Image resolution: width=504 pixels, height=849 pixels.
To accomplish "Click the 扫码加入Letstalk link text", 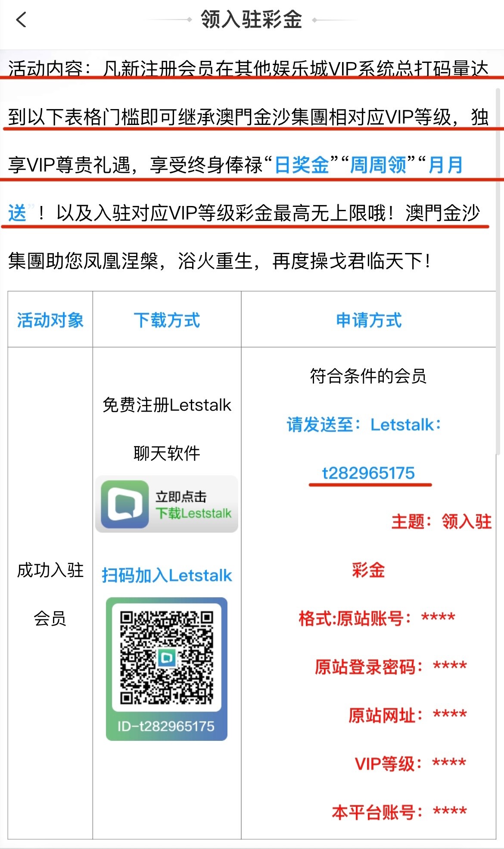I will coord(167,575).
